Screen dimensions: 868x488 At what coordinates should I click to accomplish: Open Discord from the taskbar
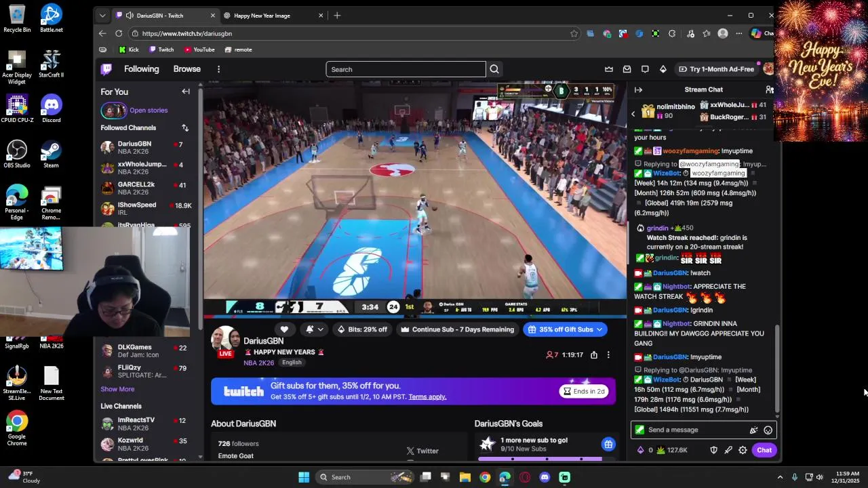pos(545,477)
